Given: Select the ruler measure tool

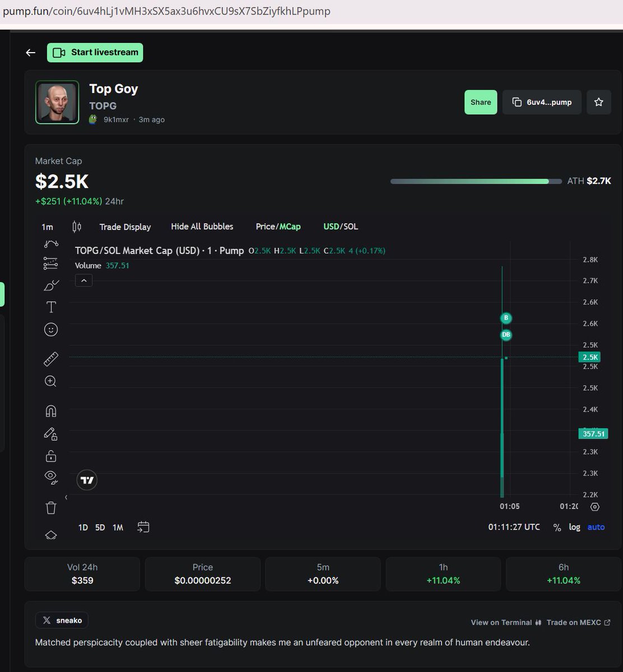Looking at the screenshot, I should [x=51, y=359].
